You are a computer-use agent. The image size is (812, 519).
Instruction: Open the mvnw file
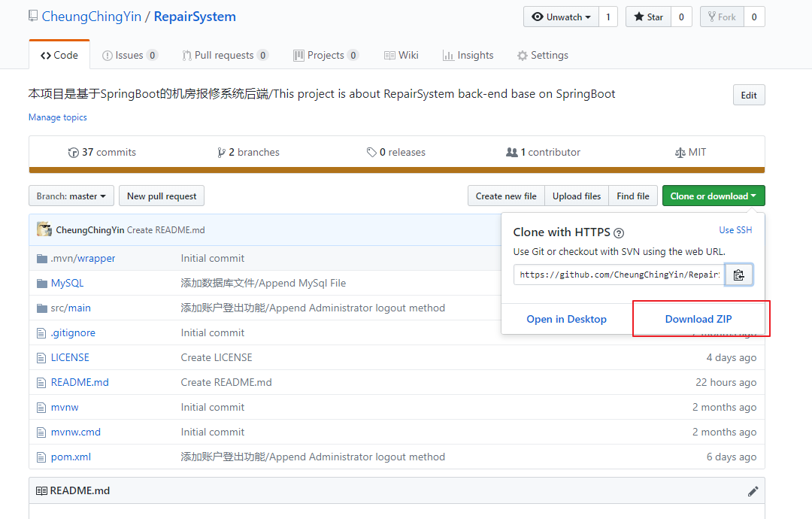tap(65, 408)
